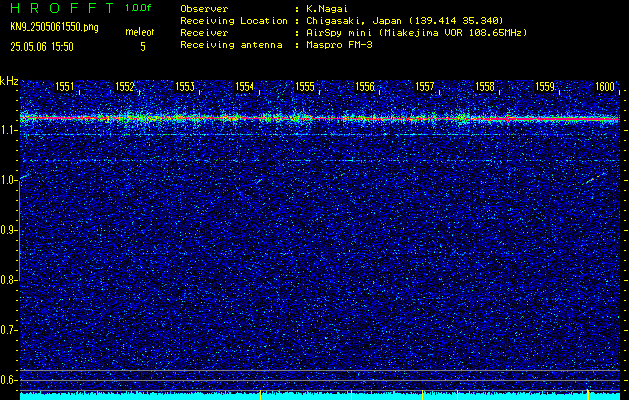Click the 1558 time label
The image size is (629, 400).
pos(485,86)
